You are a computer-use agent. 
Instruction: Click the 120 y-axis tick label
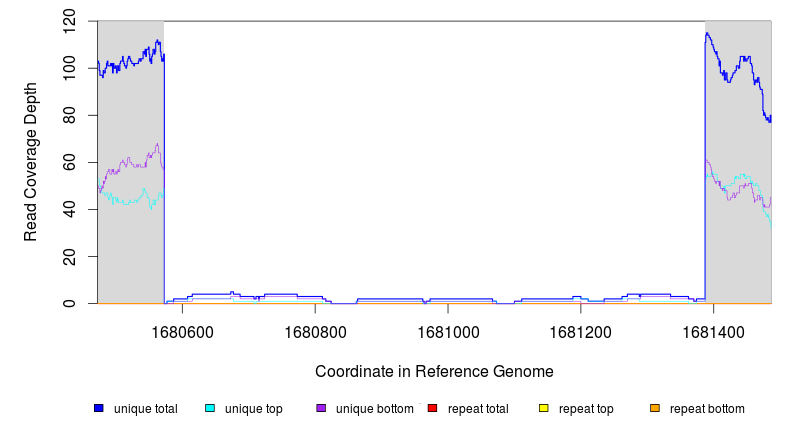click(69, 21)
